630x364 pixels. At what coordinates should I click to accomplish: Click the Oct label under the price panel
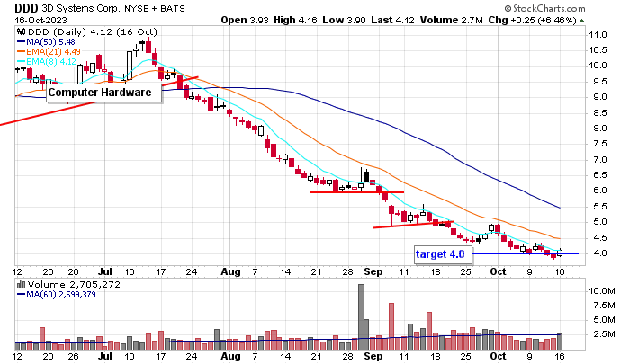499,271
